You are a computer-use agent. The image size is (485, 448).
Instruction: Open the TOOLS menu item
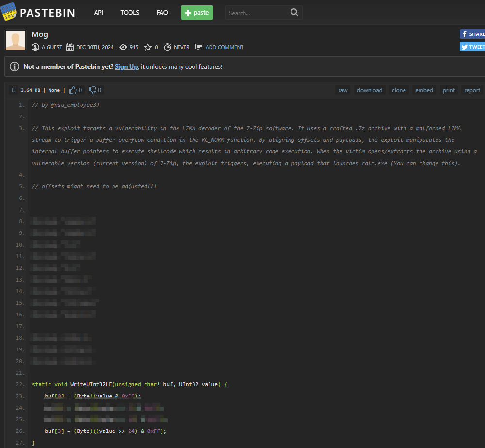[x=129, y=13]
